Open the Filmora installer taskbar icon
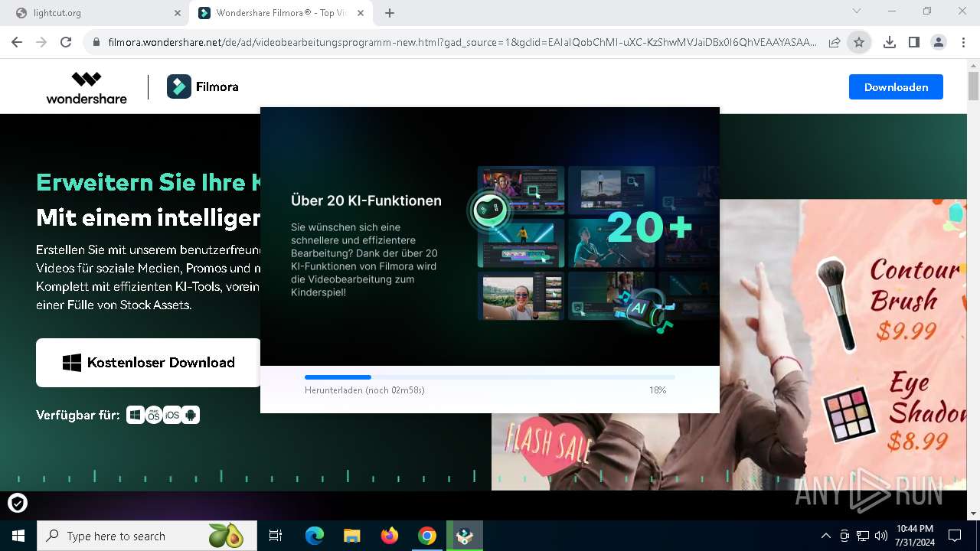980x551 pixels. click(x=465, y=536)
